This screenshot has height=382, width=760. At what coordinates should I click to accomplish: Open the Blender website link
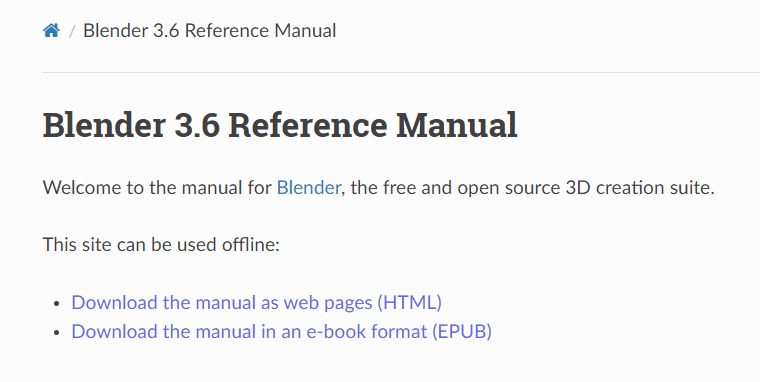click(x=309, y=188)
